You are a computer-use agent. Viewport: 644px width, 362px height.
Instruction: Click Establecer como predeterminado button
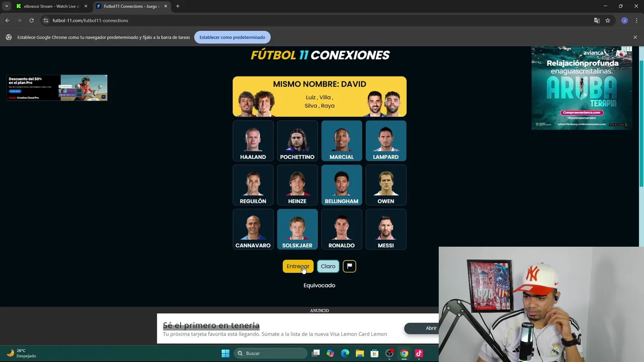(x=232, y=37)
